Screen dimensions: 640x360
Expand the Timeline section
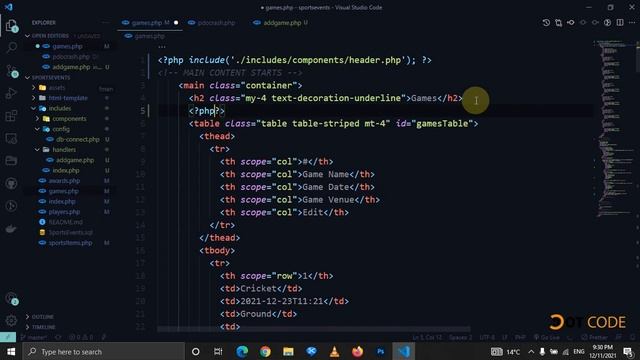[x=43, y=327]
